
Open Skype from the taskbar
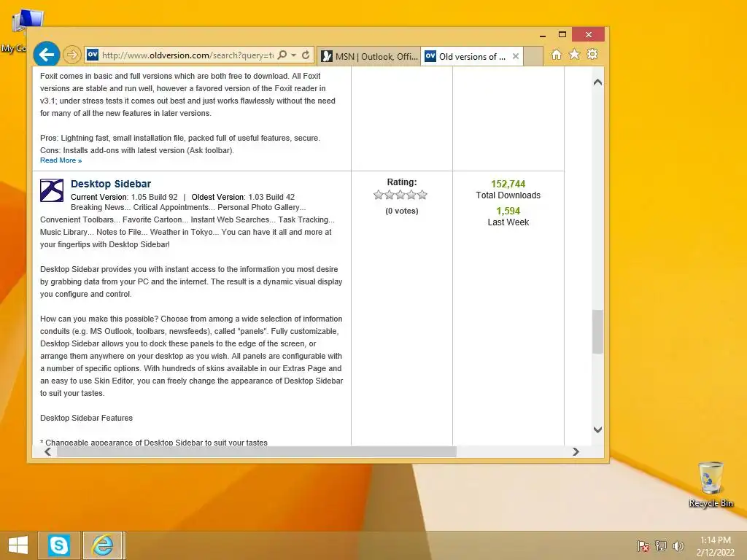[x=59, y=545]
